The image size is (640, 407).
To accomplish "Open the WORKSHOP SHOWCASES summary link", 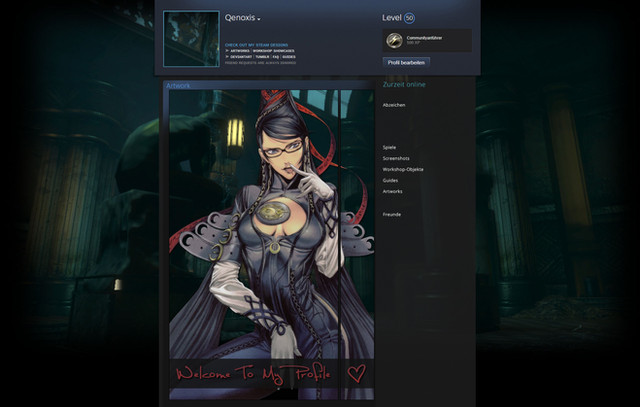I will click(x=273, y=51).
